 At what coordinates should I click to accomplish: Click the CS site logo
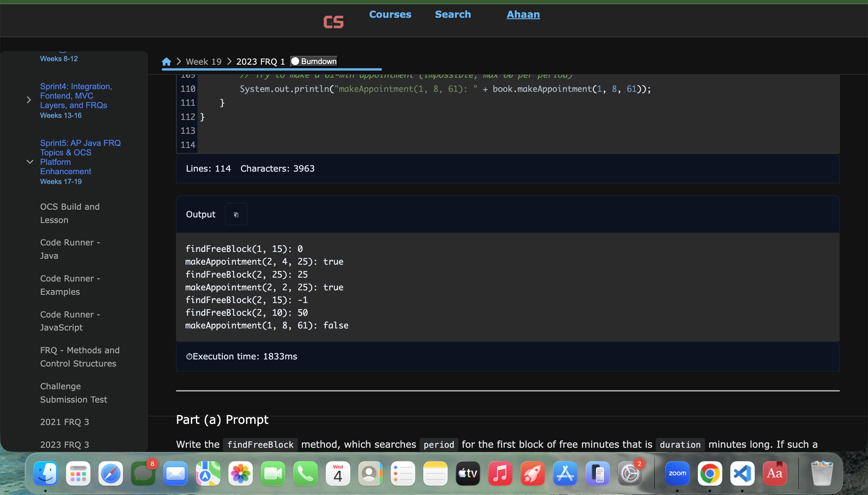[333, 22]
